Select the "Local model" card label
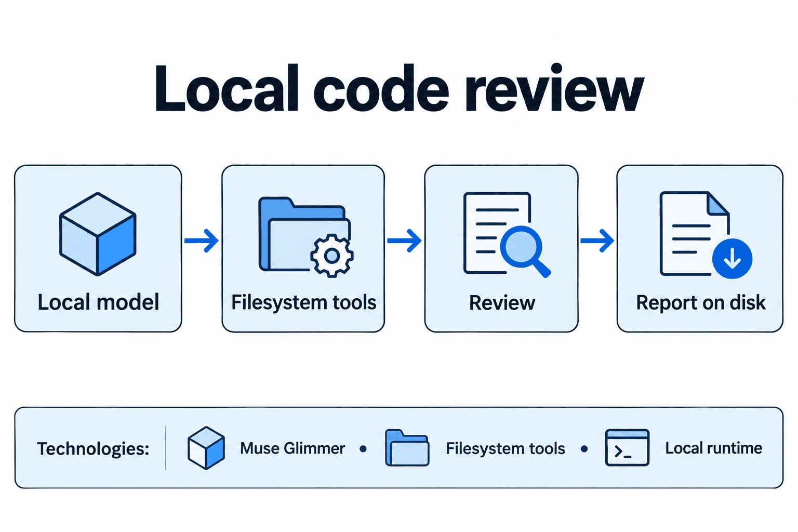 click(x=98, y=302)
